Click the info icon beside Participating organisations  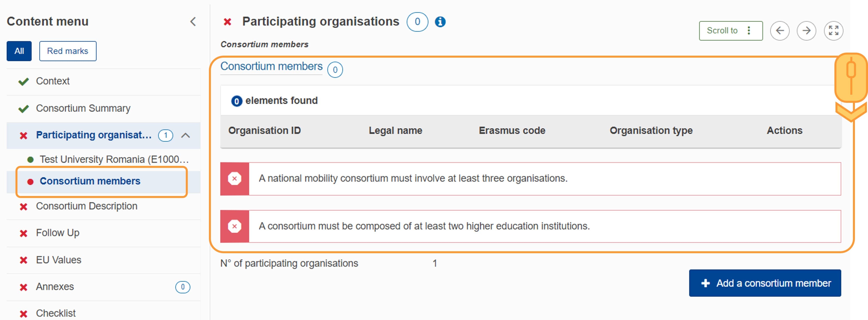440,22
